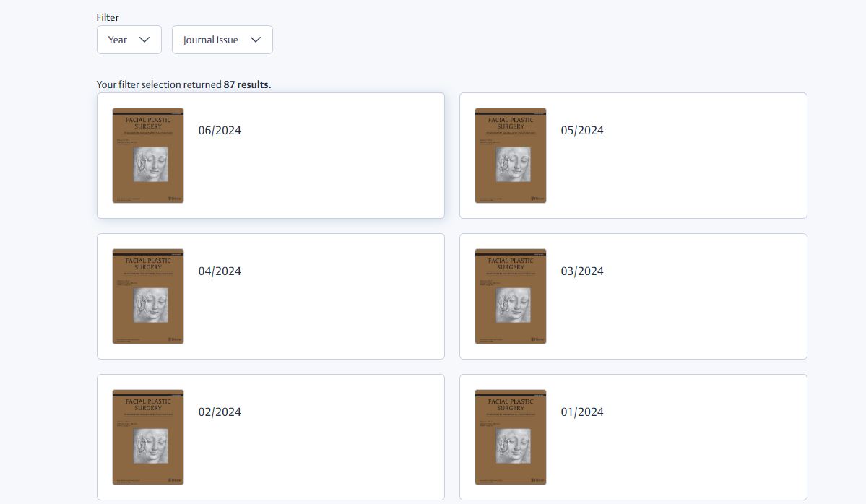
Task: Click the 05/2024 issue label
Action: pyautogui.click(x=582, y=131)
